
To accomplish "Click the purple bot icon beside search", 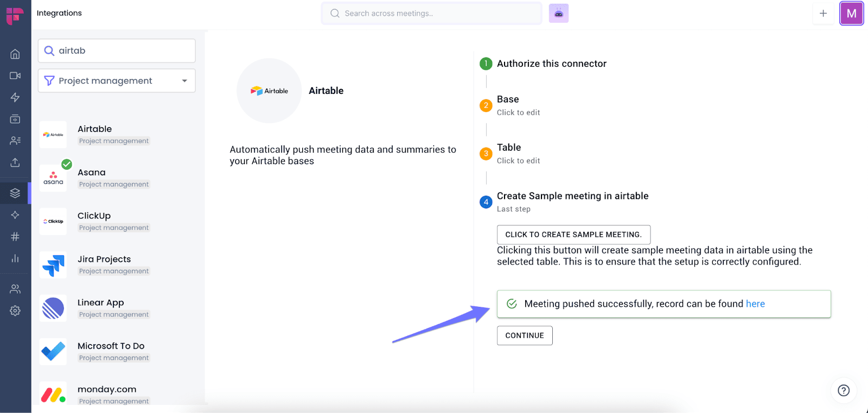I will (x=559, y=13).
